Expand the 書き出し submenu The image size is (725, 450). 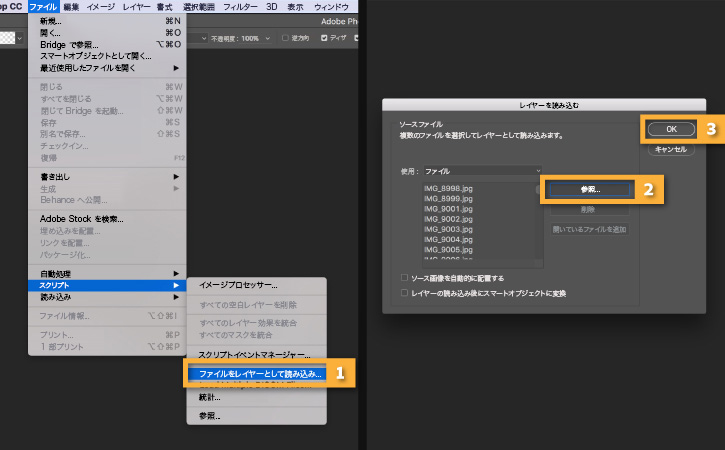(x=107, y=177)
